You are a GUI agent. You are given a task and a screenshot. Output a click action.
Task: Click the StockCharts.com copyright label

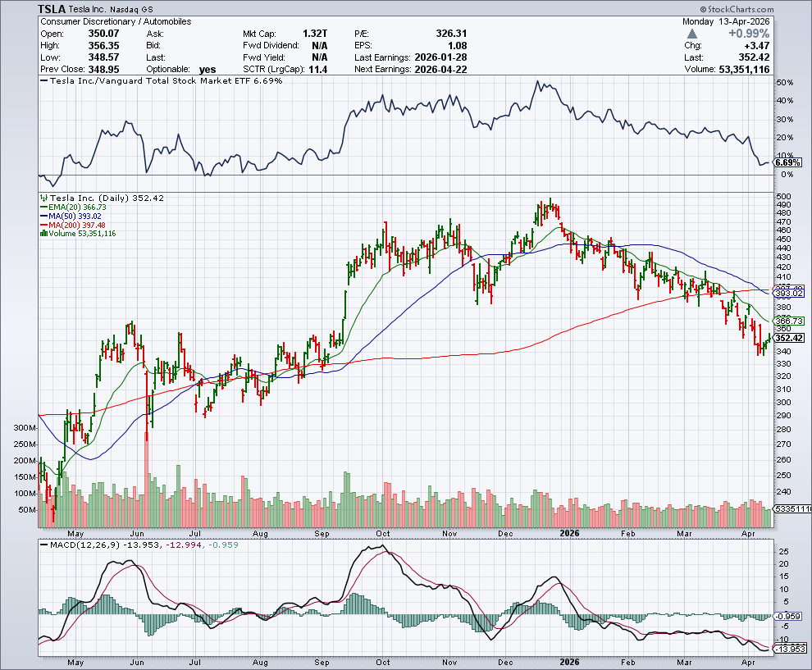(x=737, y=9)
